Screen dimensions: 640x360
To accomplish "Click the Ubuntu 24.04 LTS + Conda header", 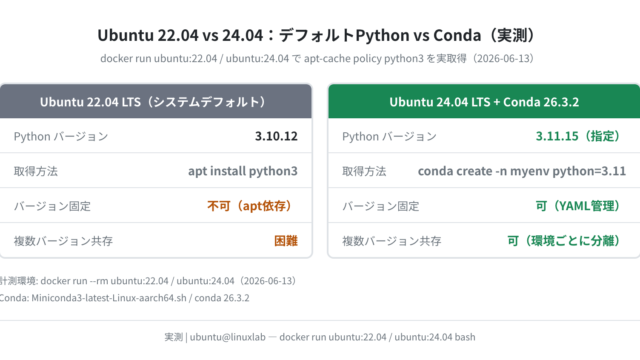I will pos(484,102).
